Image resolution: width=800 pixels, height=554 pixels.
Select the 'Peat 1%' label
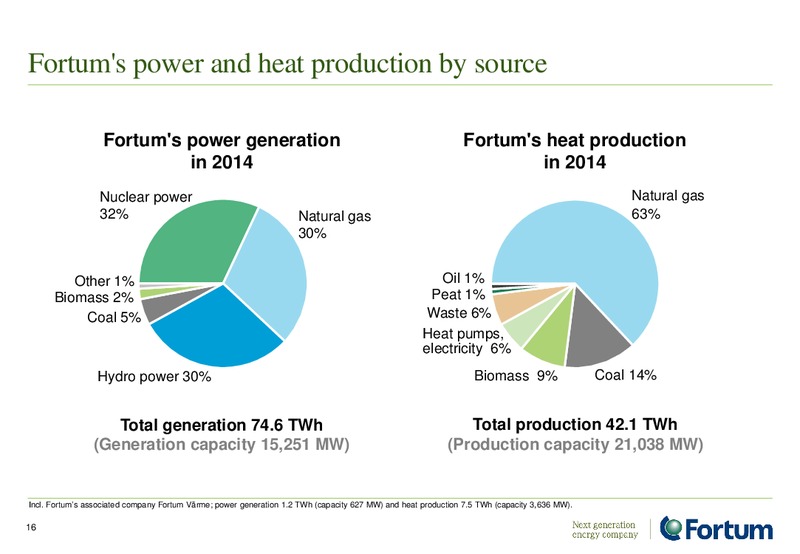pos(458,294)
